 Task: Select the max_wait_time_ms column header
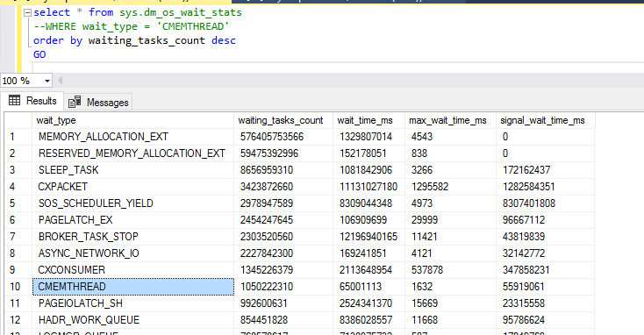[x=450, y=120]
